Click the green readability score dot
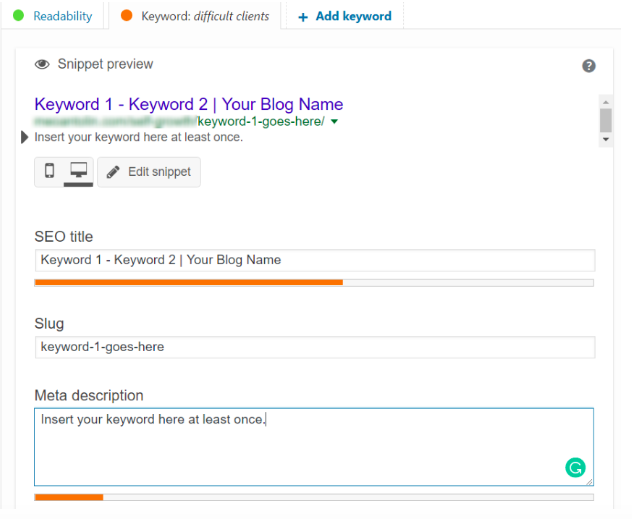The width and height of the screenshot is (632, 519). (x=19, y=16)
